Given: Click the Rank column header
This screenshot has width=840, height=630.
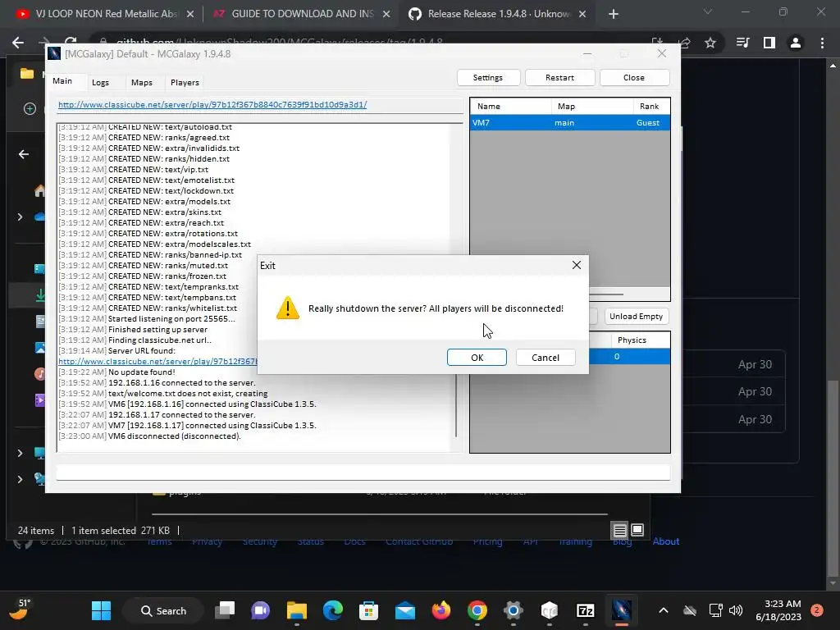Looking at the screenshot, I should [x=651, y=106].
